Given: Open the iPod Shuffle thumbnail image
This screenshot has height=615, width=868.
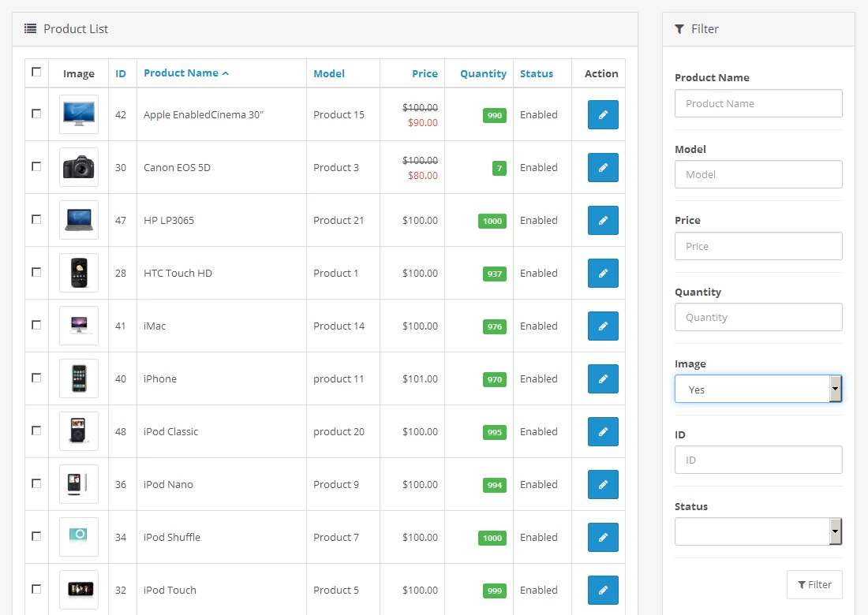Looking at the screenshot, I should click(x=79, y=537).
